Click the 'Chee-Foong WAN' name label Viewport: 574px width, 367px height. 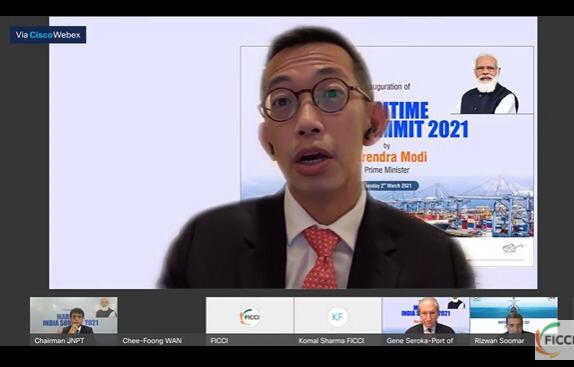[152, 341]
